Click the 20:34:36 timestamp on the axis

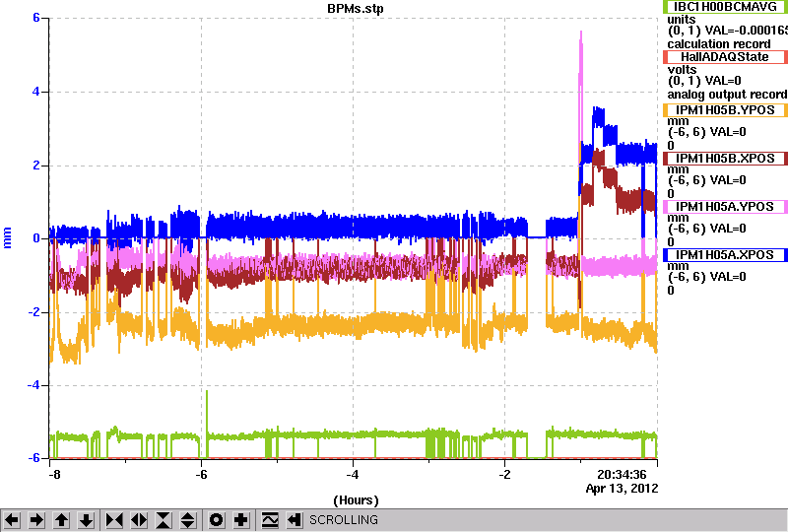[622, 475]
